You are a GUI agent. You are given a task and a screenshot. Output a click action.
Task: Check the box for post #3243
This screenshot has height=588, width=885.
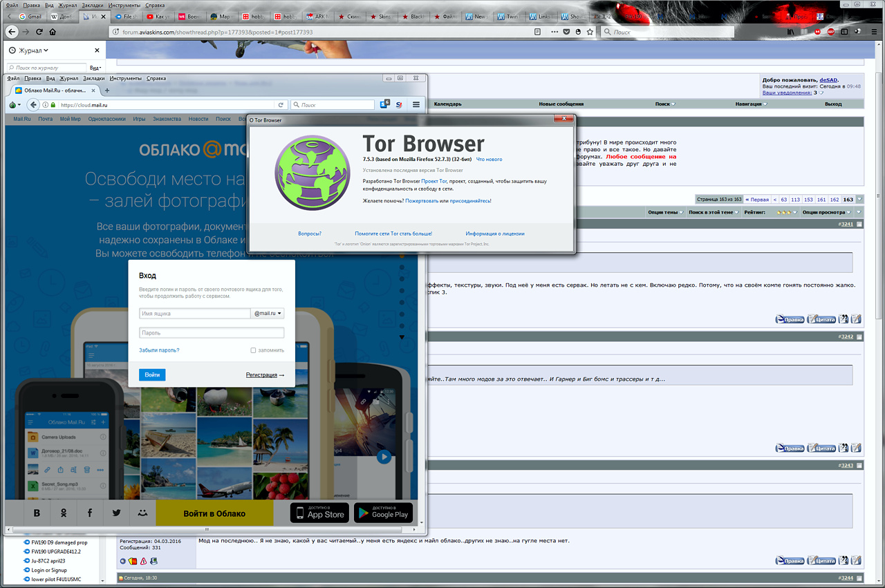(x=859, y=465)
